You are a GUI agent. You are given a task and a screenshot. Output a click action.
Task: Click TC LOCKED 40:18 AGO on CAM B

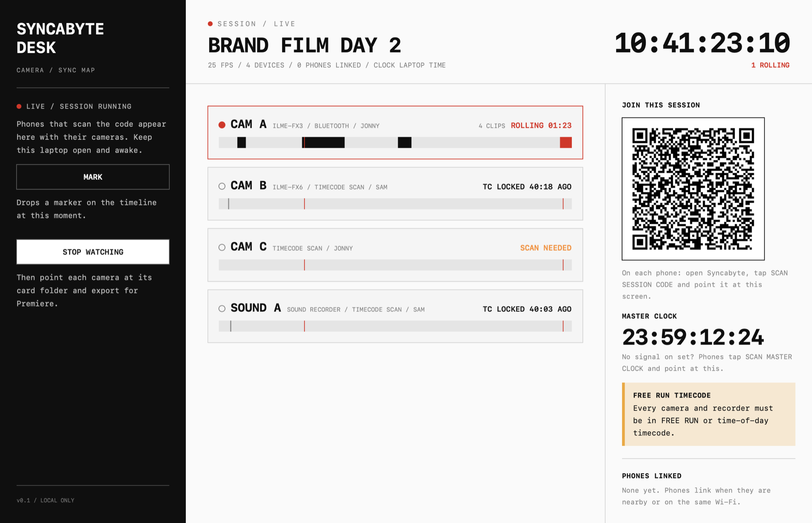coord(527,187)
